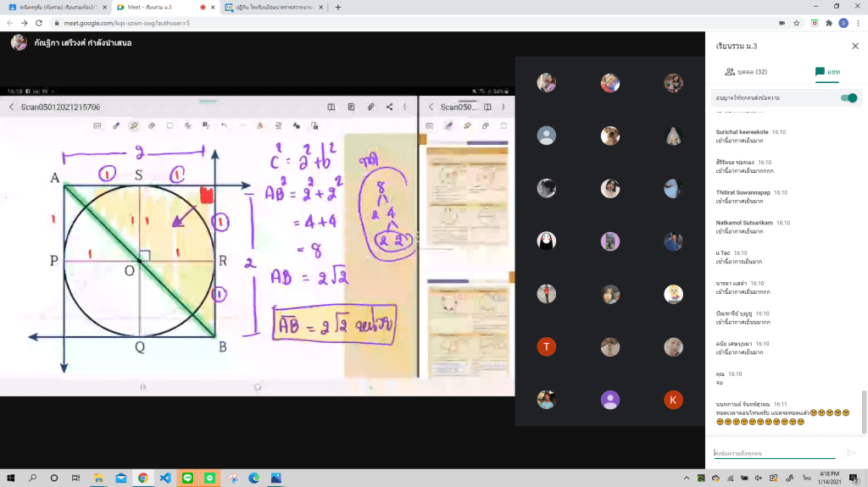868x487 pixels.
Task: Toggle allow everyone to send messages switch
Action: tap(848, 98)
